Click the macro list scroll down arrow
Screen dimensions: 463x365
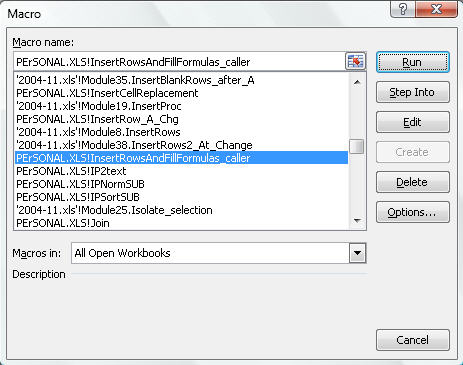[x=357, y=221]
